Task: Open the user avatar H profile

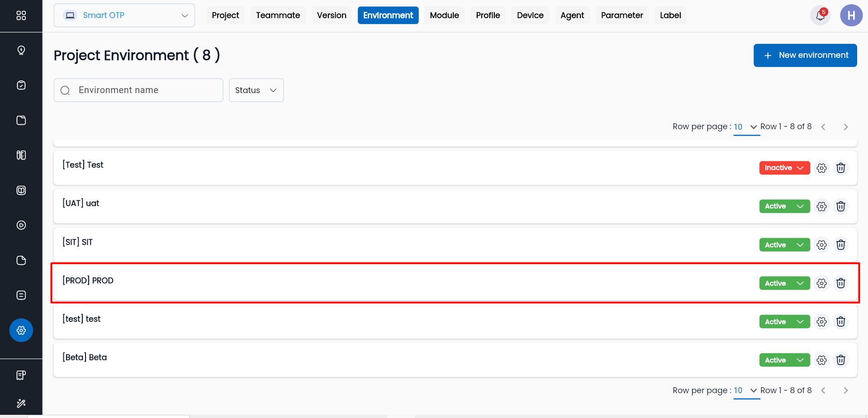Action: click(x=851, y=15)
